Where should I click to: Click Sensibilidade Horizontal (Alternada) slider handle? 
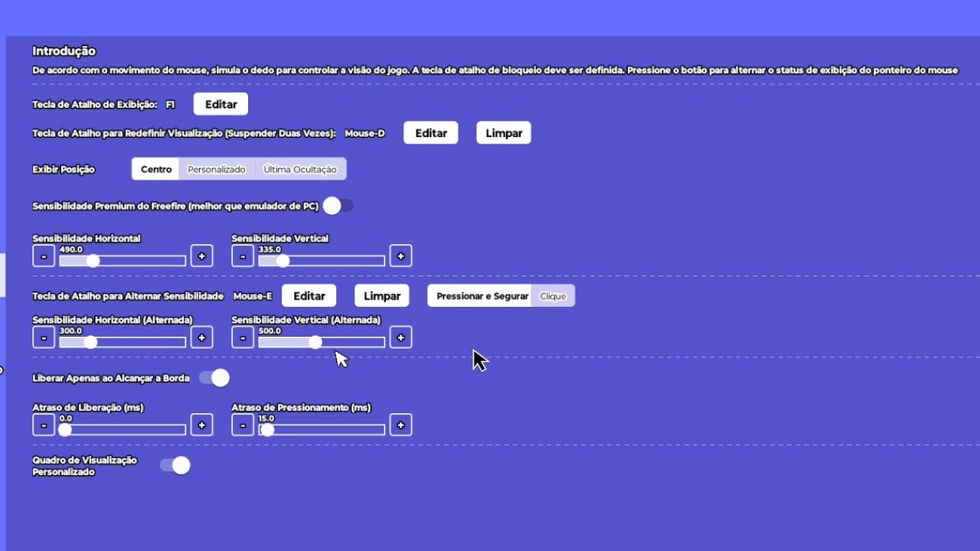tap(90, 342)
